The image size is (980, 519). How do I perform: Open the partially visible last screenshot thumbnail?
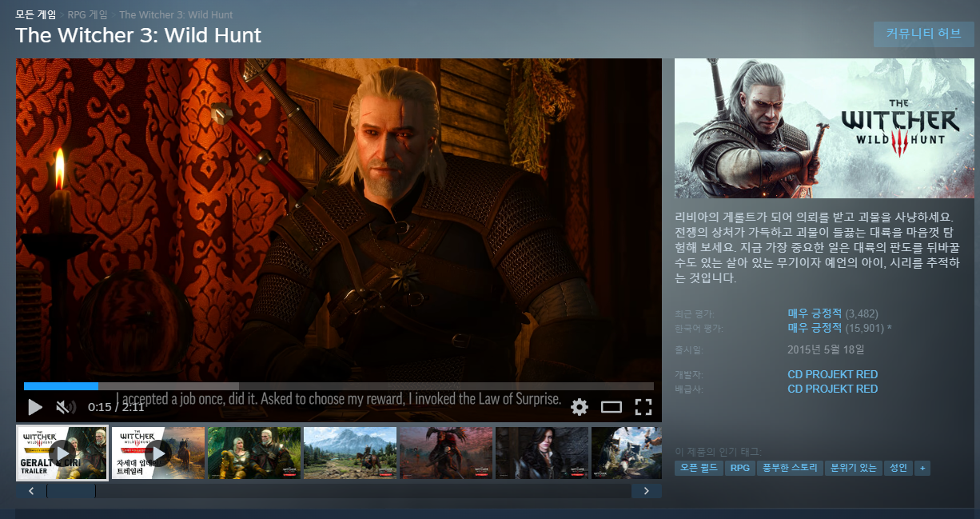(627, 453)
